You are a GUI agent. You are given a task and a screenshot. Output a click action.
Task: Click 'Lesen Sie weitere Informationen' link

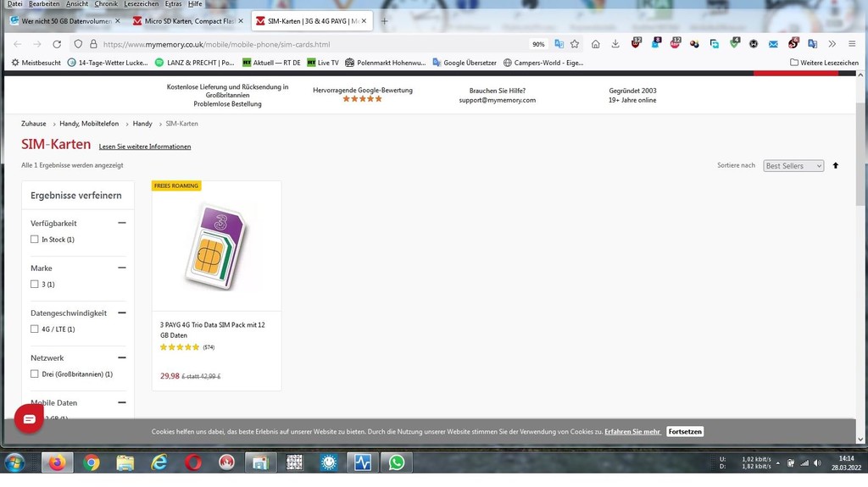(145, 147)
